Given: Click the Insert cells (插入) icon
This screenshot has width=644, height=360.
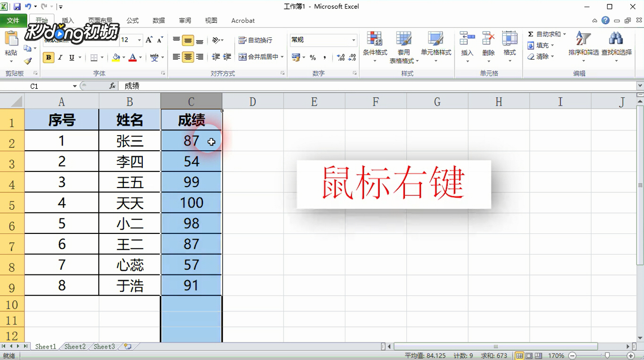Looking at the screenshot, I should pos(467,48).
